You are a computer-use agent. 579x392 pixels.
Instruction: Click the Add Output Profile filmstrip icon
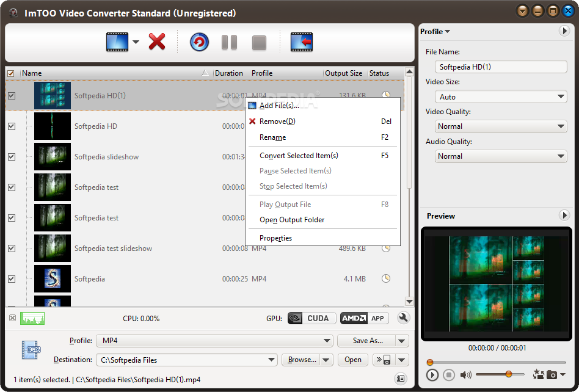(302, 42)
